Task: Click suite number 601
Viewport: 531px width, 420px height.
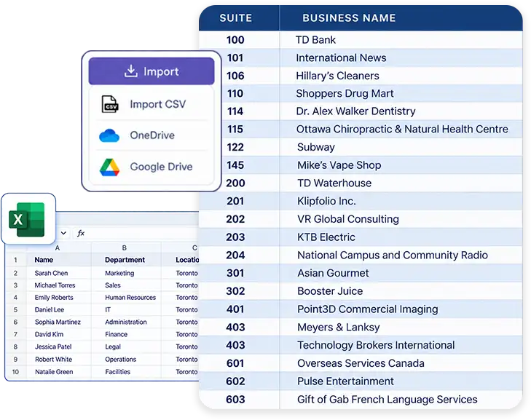Action: 235,363
